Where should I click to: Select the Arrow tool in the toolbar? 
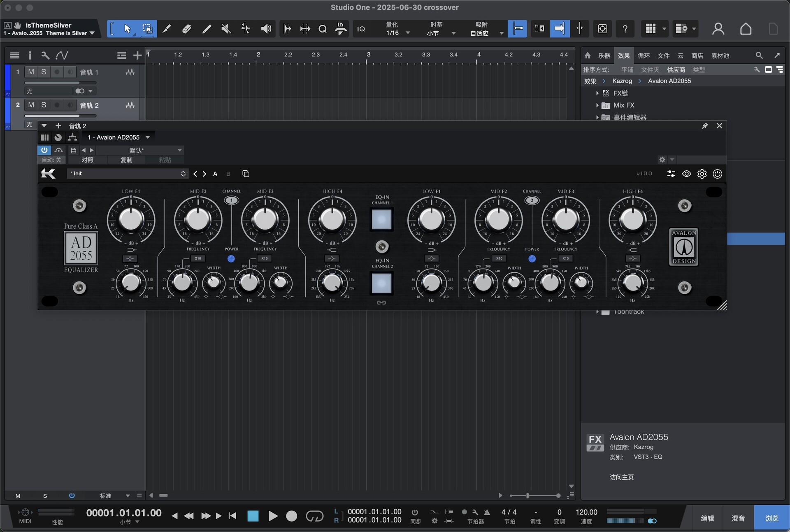(127, 29)
